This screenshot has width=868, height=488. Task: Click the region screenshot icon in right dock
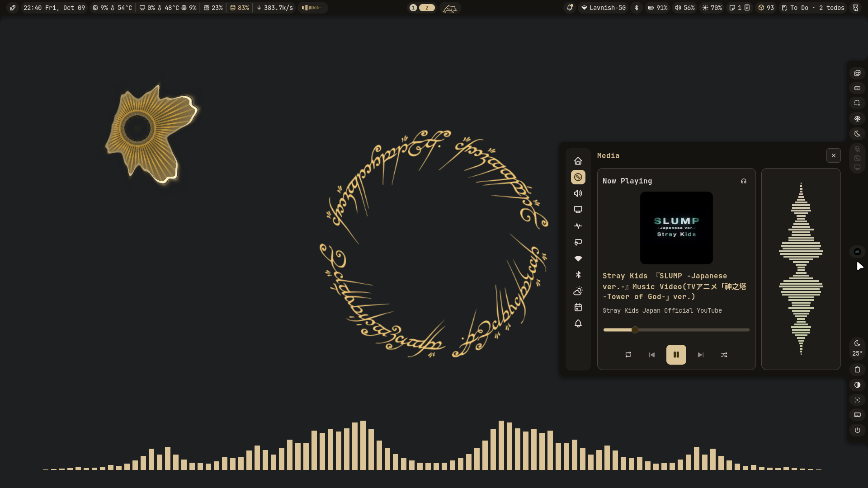click(857, 103)
